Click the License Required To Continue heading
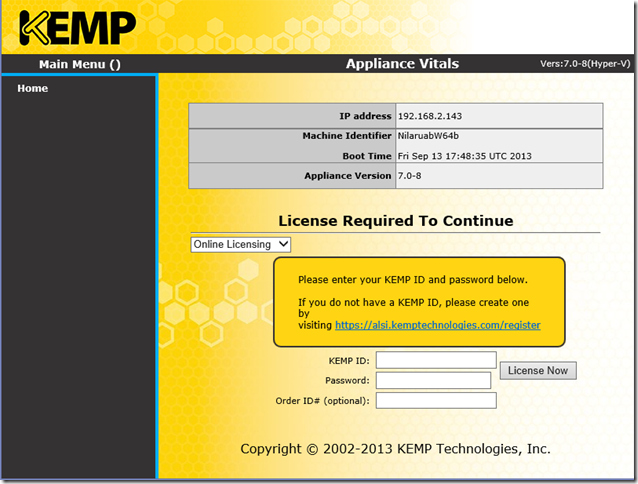Viewport: 638px width, 484px height. pyautogui.click(x=395, y=221)
